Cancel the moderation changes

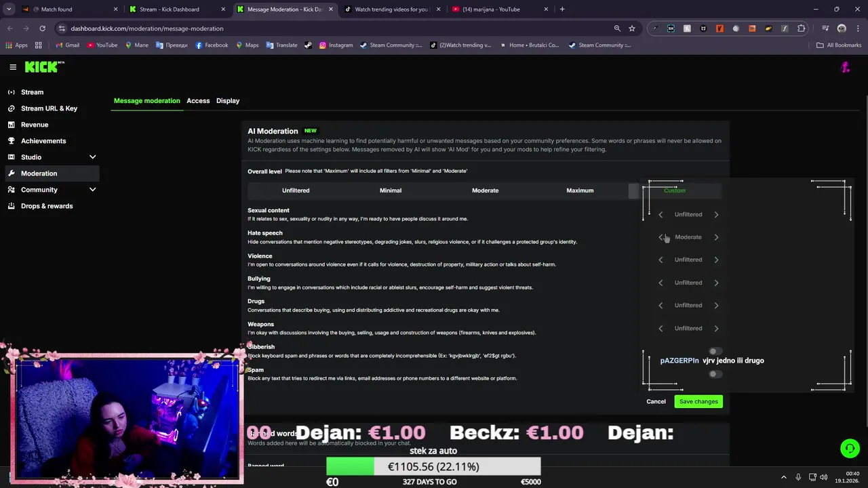656,402
